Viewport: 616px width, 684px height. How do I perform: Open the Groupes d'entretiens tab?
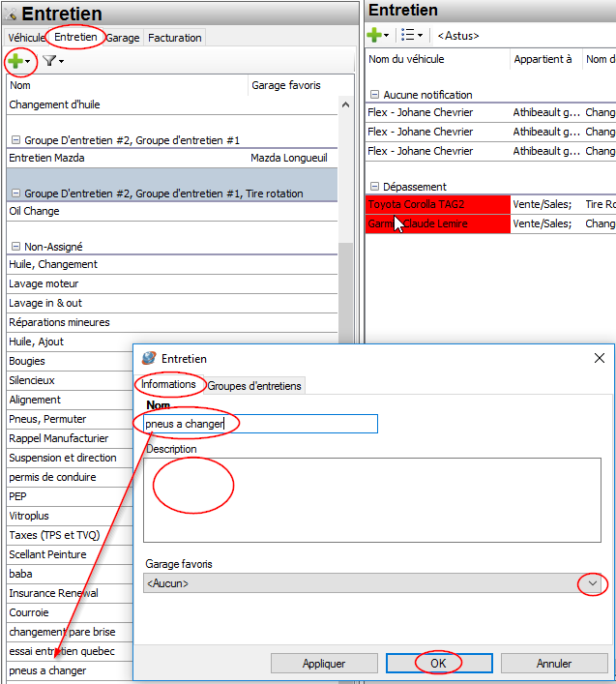[254, 386]
